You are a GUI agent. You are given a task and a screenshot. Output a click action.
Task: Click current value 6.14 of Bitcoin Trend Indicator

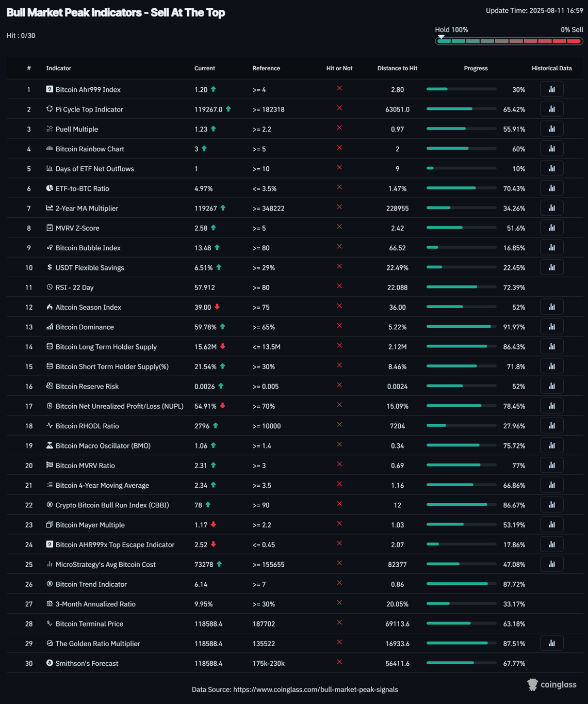coord(201,584)
